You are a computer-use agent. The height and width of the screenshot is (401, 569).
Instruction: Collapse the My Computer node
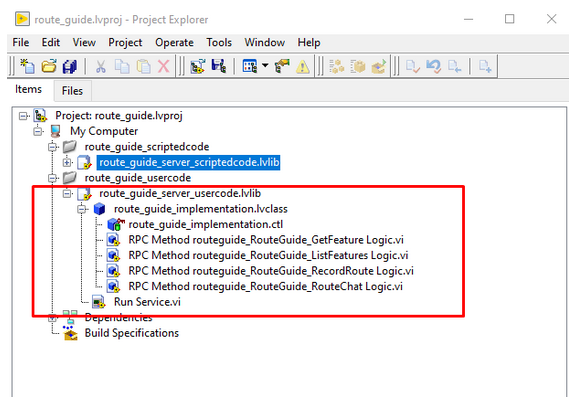(x=38, y=131)
